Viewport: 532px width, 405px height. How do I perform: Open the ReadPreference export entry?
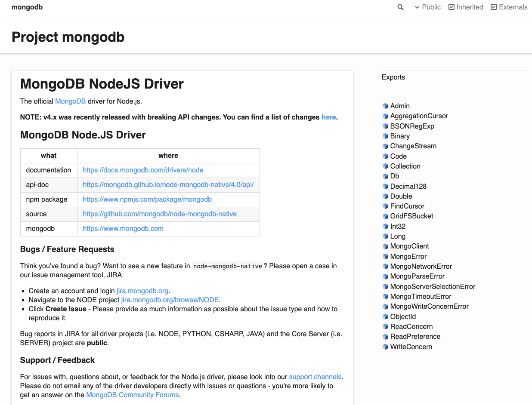pyautogui.click(x=415, y=336)
